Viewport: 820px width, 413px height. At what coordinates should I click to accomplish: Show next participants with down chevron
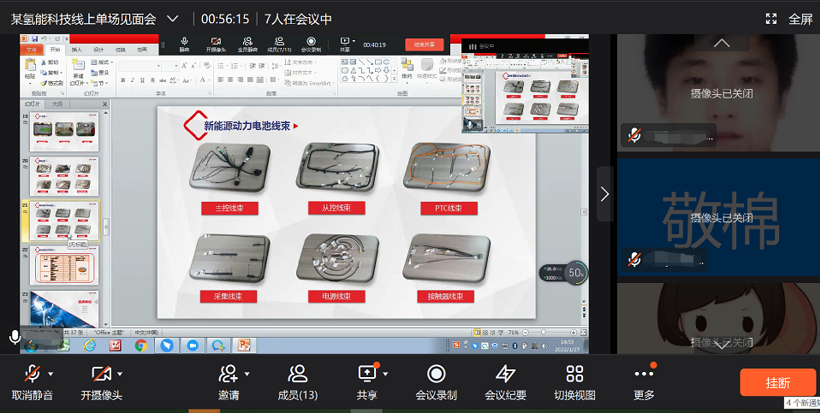point(722,345)
